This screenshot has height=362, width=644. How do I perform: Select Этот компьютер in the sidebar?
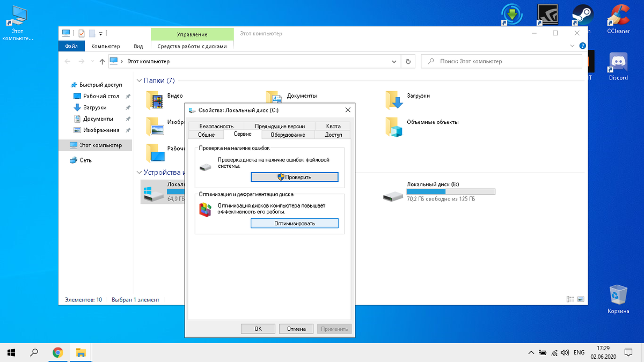(x=96, y=145)
